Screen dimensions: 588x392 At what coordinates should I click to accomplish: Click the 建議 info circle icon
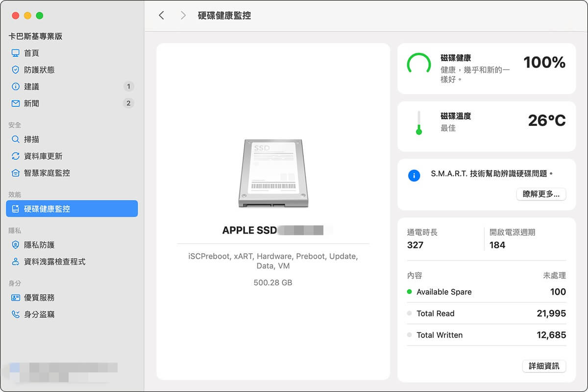point(16,87)
